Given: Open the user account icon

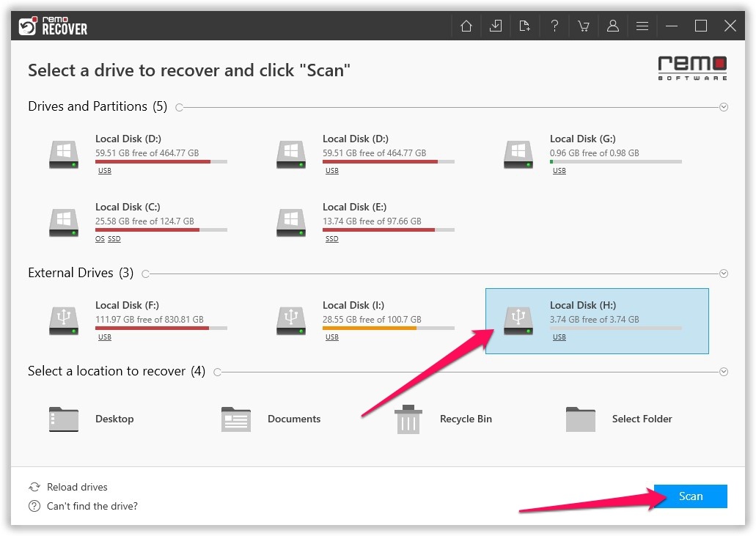Looking at the screenshot, I should click(613, 26).
